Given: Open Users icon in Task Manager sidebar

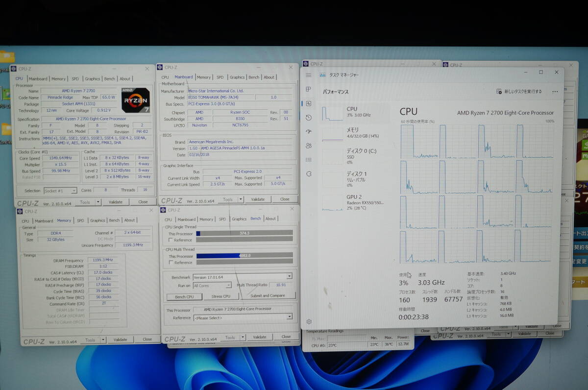Looking at the screenshot, I should pos(308,146).
